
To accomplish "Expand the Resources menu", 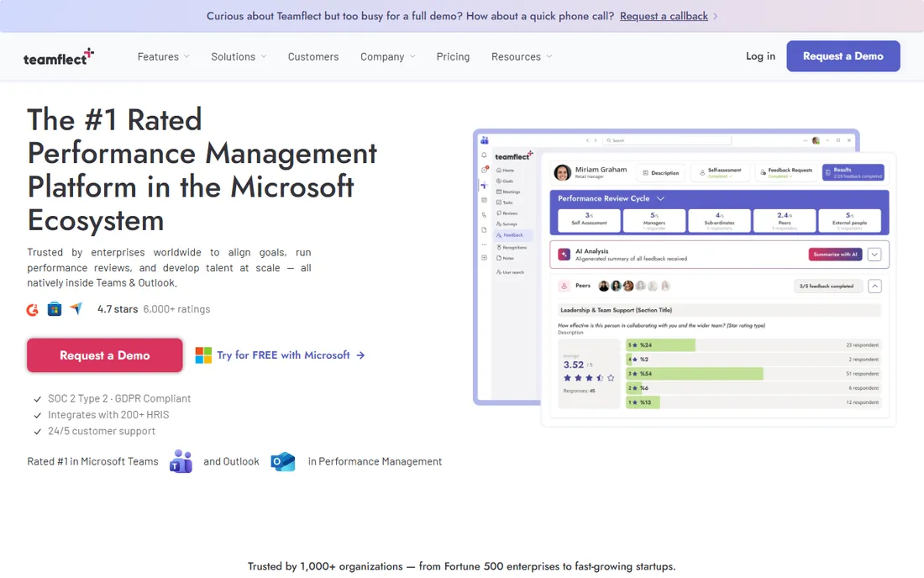I will coord(522,56).
